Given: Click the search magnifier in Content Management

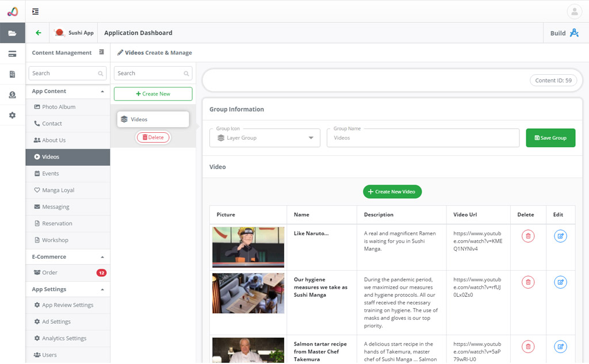Looking at the screenshot, I should click(x=100, y=74).
